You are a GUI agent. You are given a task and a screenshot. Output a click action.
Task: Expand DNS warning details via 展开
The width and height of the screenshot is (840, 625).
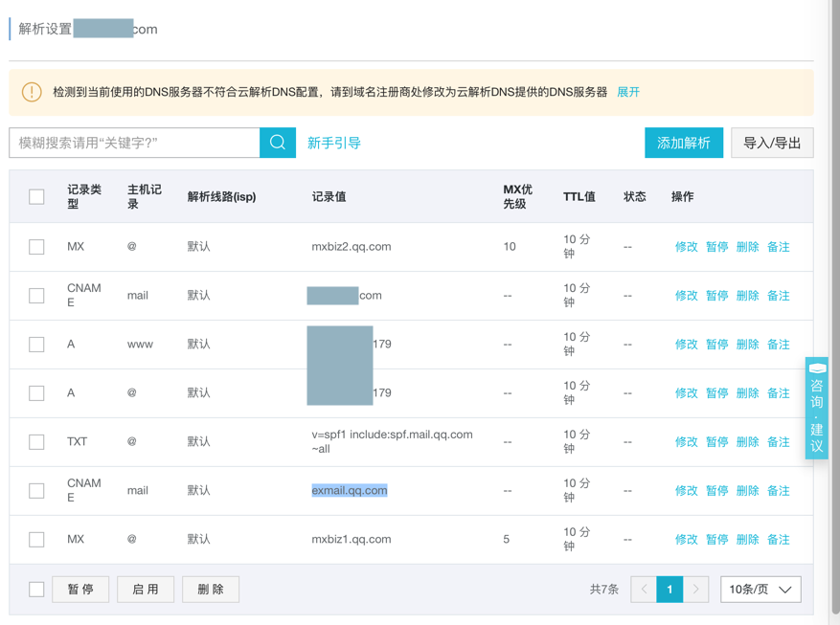[x=628, y=92]
